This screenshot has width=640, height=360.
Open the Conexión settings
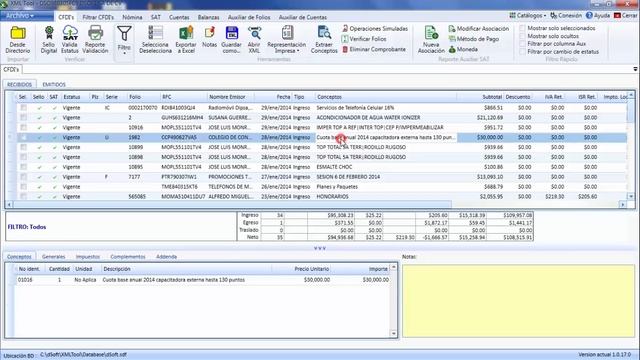click(x=566, y=16)
